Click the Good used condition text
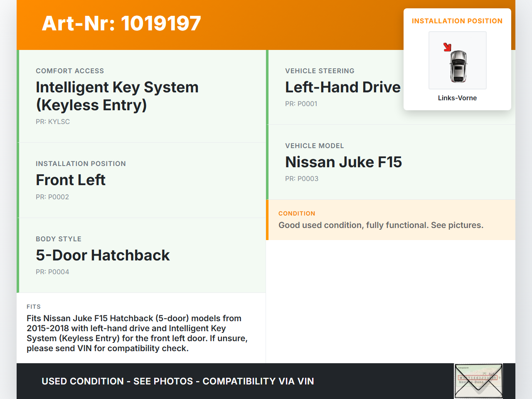The height and width of the screenshot is (399, 532). (x=381, y=226)
